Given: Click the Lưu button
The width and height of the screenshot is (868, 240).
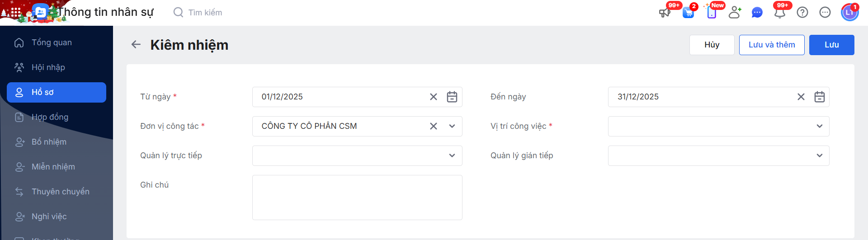Looking at the screenshot, I should (x=831, y=45).
